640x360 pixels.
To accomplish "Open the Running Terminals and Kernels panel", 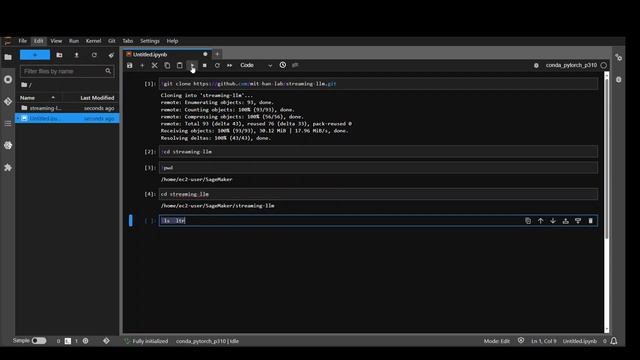I will (x=8, y=79).
